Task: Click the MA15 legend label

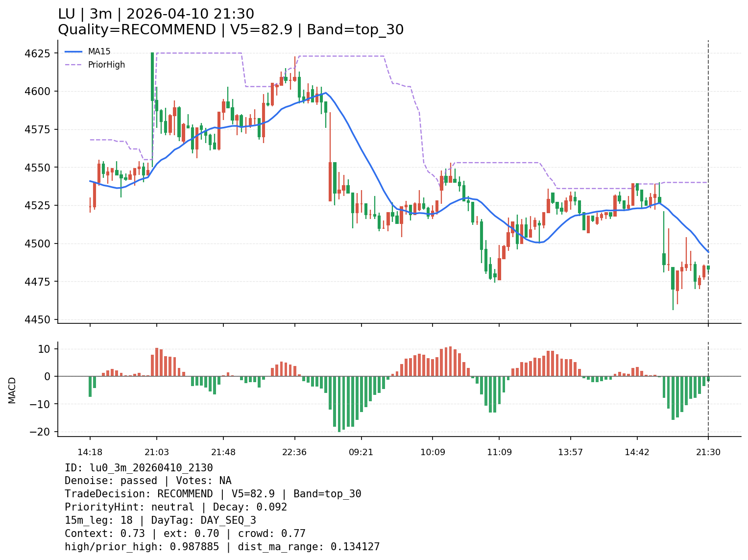Action: point(99,51)
